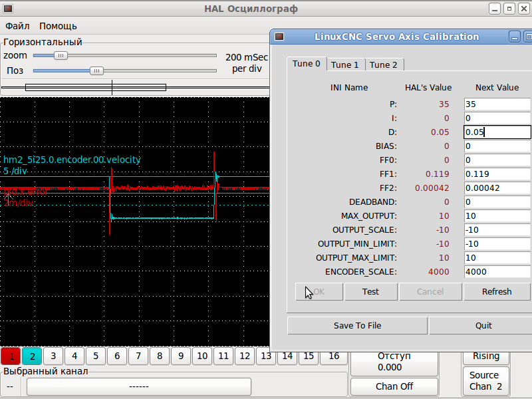The width and height of the screenshot is (532, 399).
Task: Click the ENCODER_SCALE next value field
Action: point(496,271)
